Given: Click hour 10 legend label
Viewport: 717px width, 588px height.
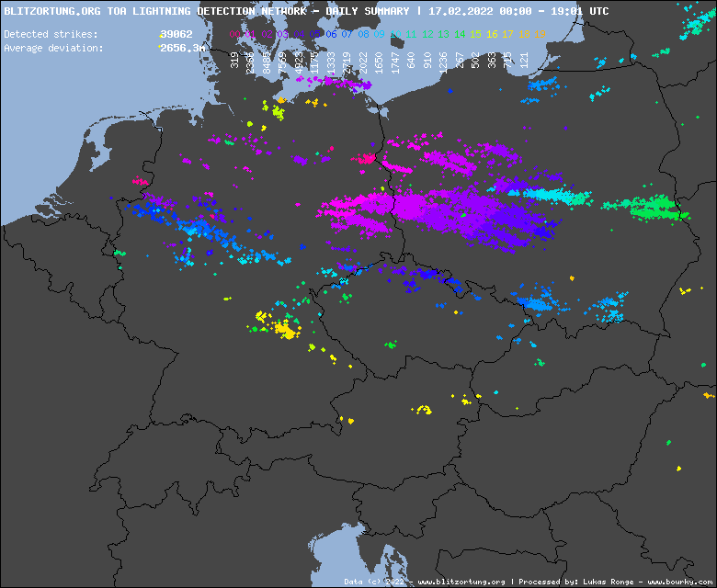Looking at the screenshot, I should tap(395, 34).
